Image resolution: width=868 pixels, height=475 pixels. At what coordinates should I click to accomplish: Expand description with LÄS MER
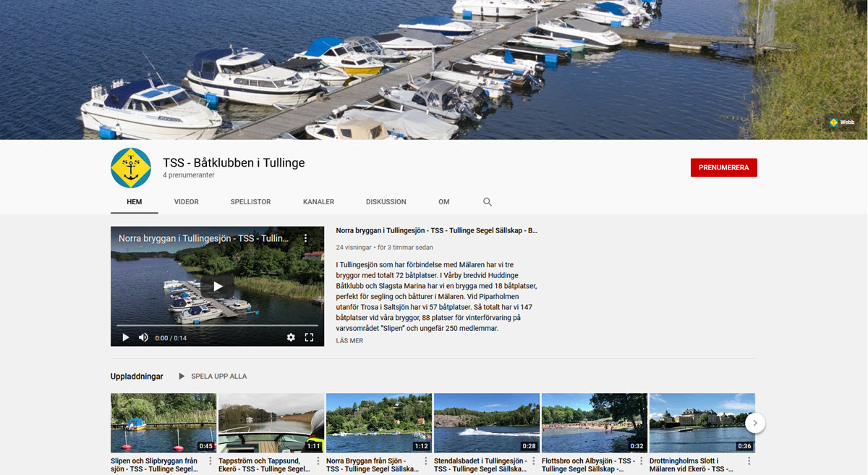(349, 341)
